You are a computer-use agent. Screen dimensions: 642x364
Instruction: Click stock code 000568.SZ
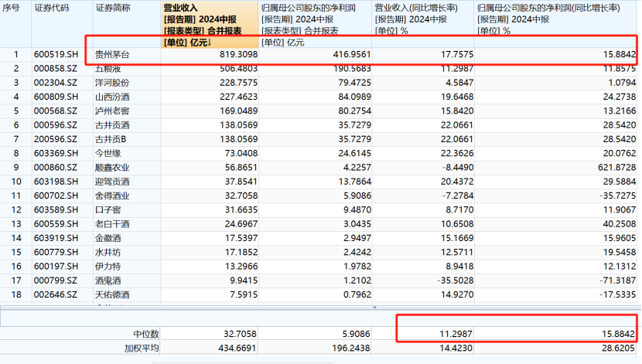55,111
